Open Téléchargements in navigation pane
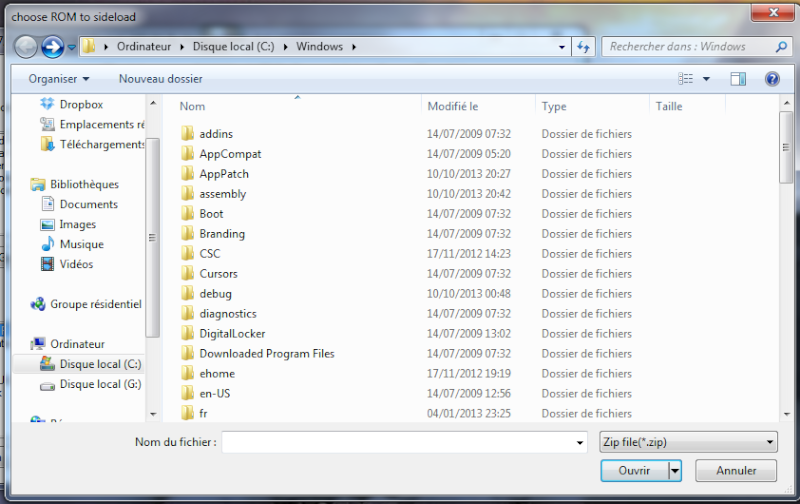800x504 pixels. pyautogui.click(x=92, y=144)
